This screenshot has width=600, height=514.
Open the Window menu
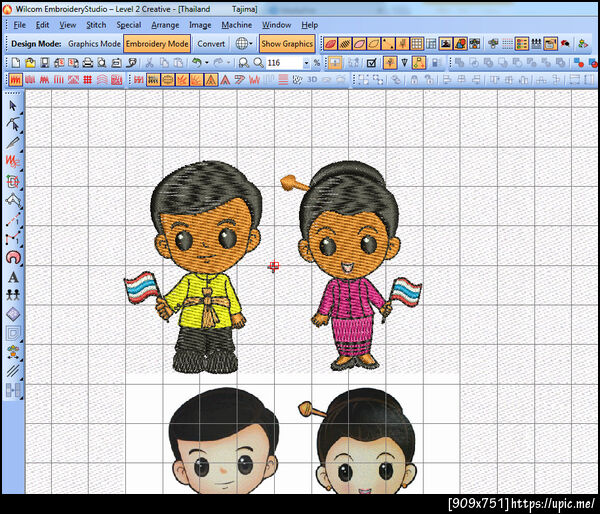276,25
